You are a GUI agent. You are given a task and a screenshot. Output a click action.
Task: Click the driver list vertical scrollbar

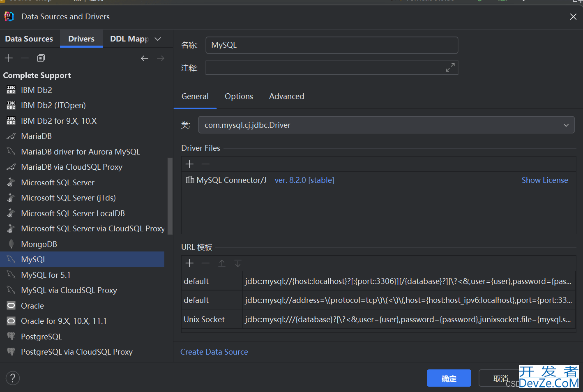(170, 196)
